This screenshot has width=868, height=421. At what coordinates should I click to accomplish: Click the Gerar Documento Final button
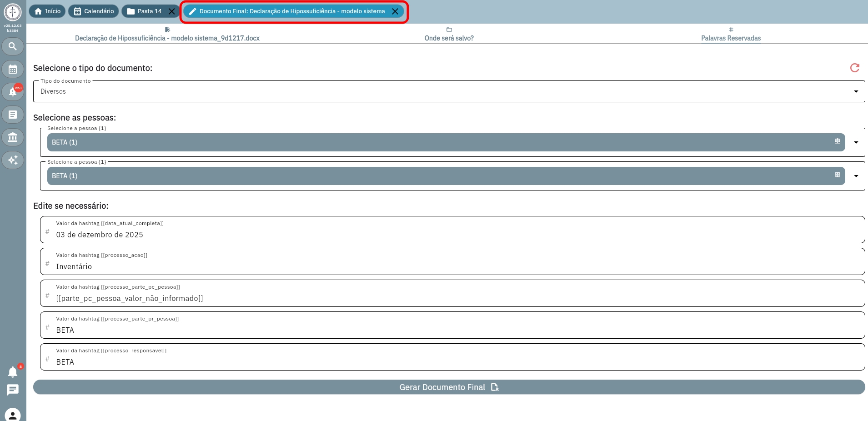click(449, 387)
